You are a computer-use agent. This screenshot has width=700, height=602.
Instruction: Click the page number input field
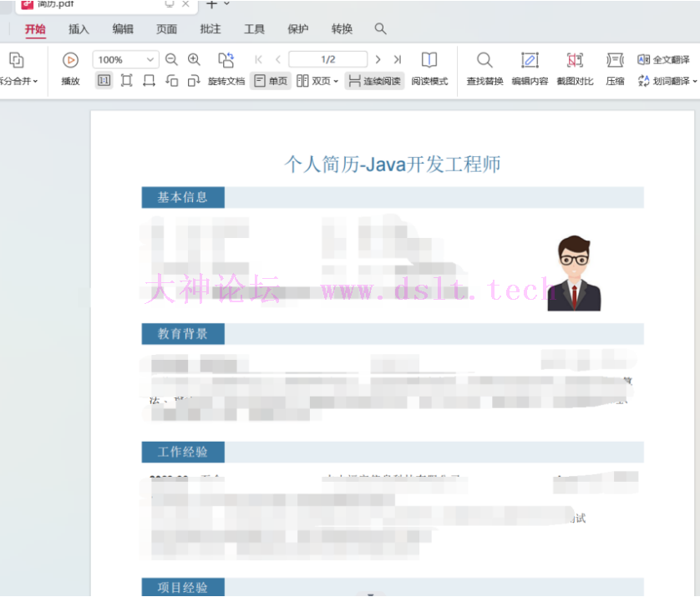[327, 59]
